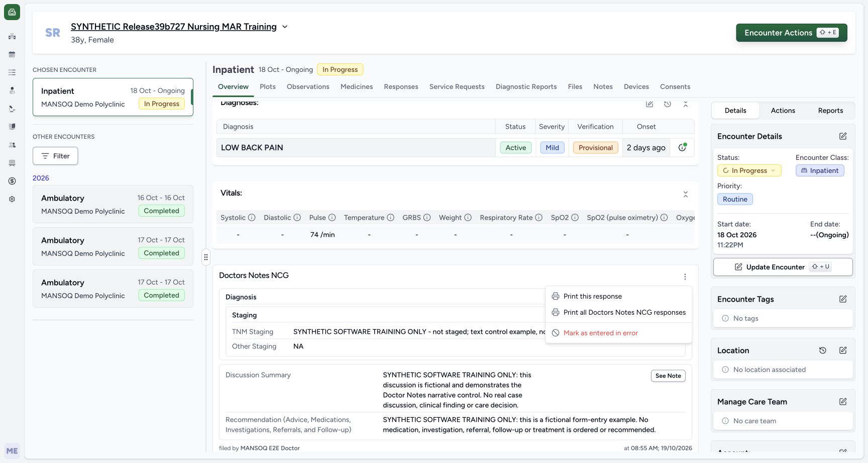Click the green app logo icon
This screenshot has width=868, height=463.
point(12,12)
